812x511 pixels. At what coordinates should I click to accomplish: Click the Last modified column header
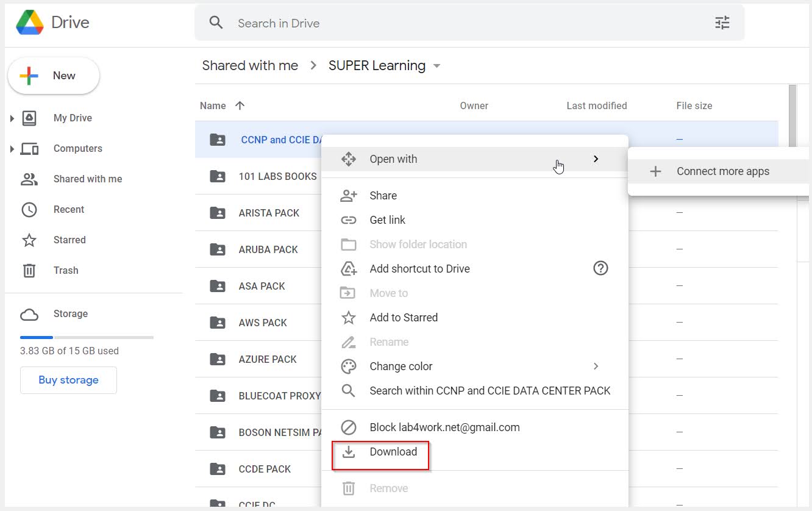(x=597, y=105)
